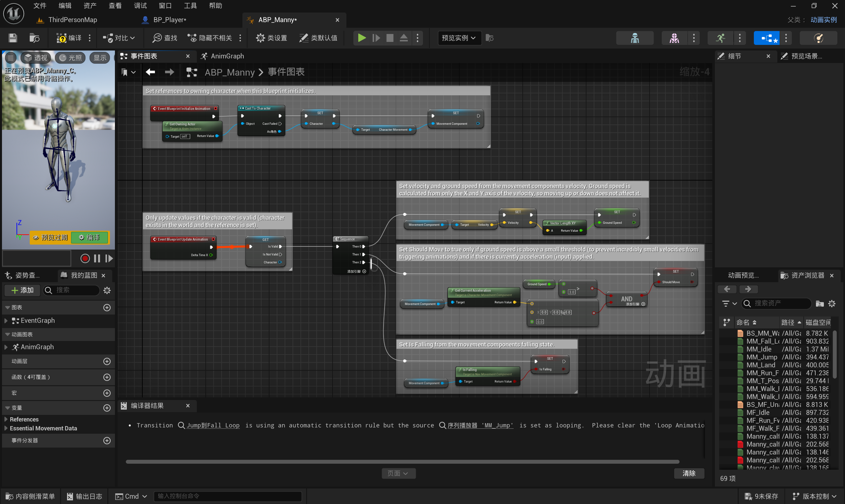Click the save asset floppy icon
This screenshot has width=845, height=504.
pos(13,38)
